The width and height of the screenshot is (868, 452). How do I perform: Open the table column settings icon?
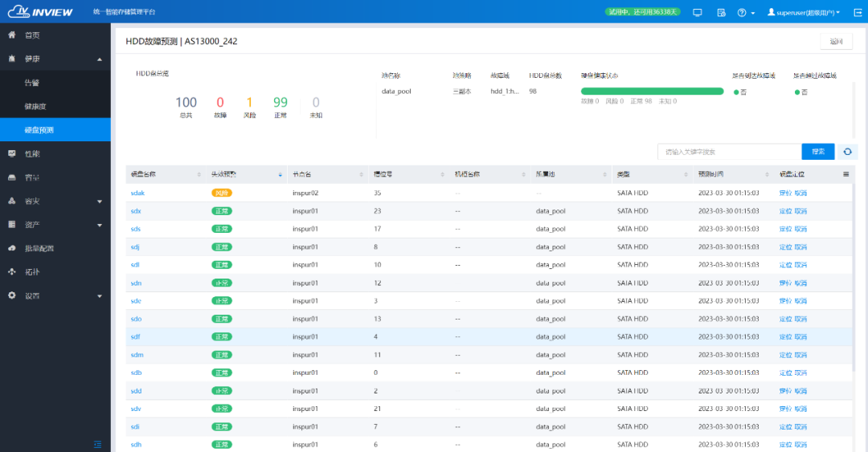[845, 174]
